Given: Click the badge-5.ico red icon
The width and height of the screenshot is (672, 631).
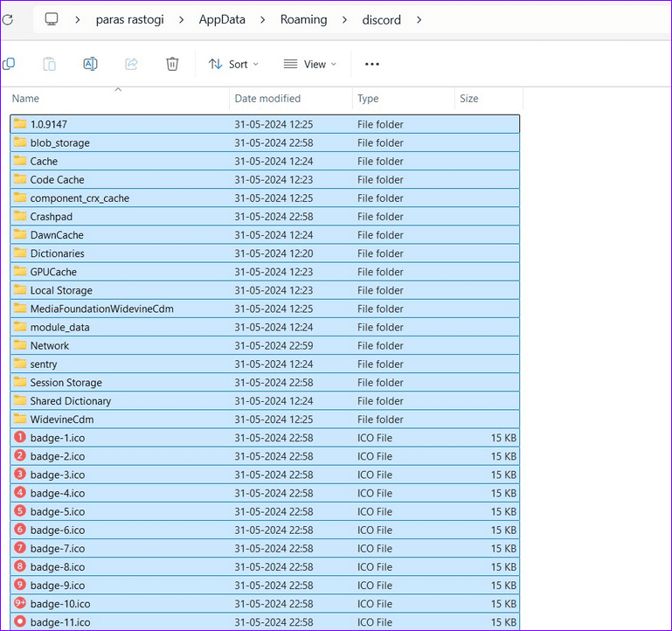Looking at the screenshot, I should [20, 511].
